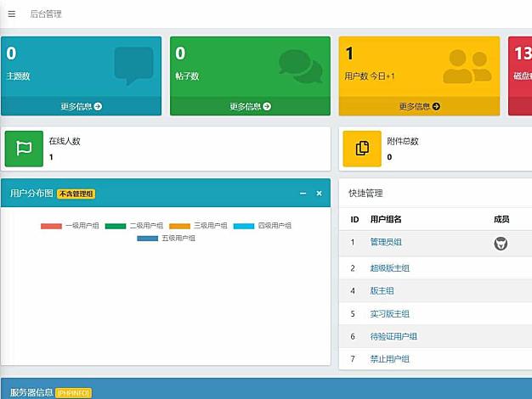The image size is (532, 399).
Task: Toggle 一级用户组 legend red swatch
Action: point(51,226)
